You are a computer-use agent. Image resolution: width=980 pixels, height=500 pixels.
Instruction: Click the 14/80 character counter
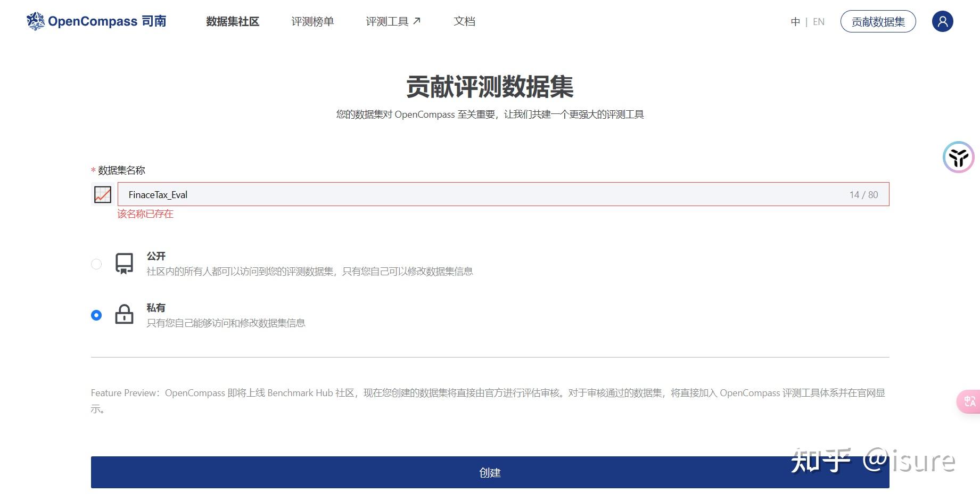pyautogui.click(x=863, y=194)
